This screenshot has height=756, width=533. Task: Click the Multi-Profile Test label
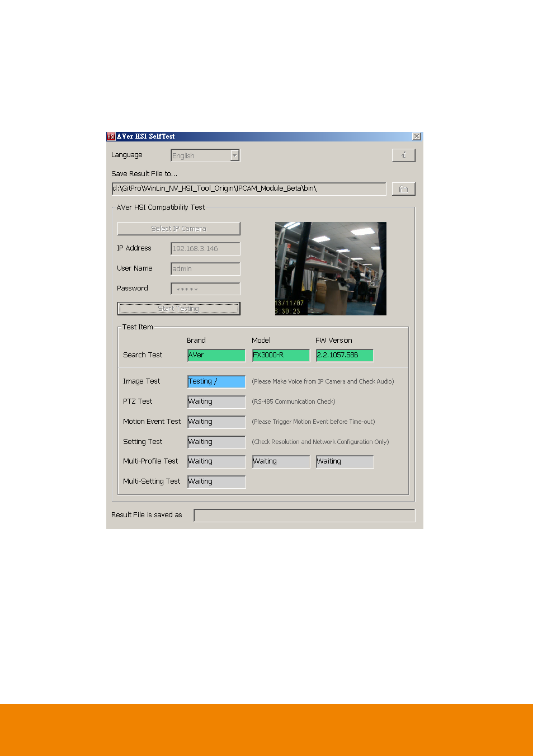tap(150, 461)
